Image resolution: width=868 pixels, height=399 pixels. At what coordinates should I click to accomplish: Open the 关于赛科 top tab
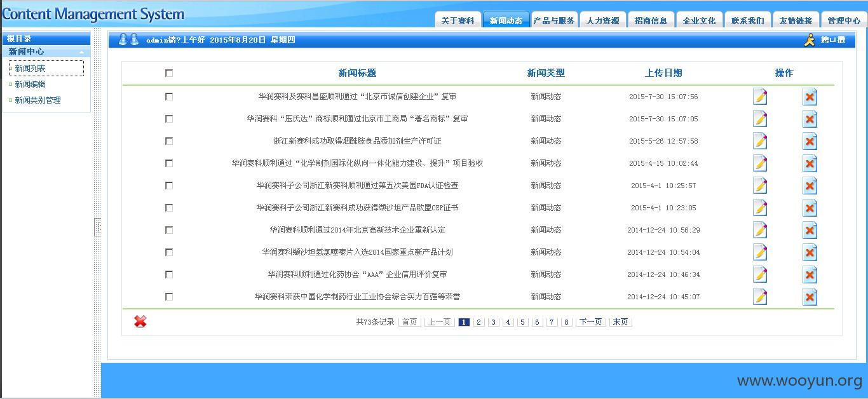458,20
